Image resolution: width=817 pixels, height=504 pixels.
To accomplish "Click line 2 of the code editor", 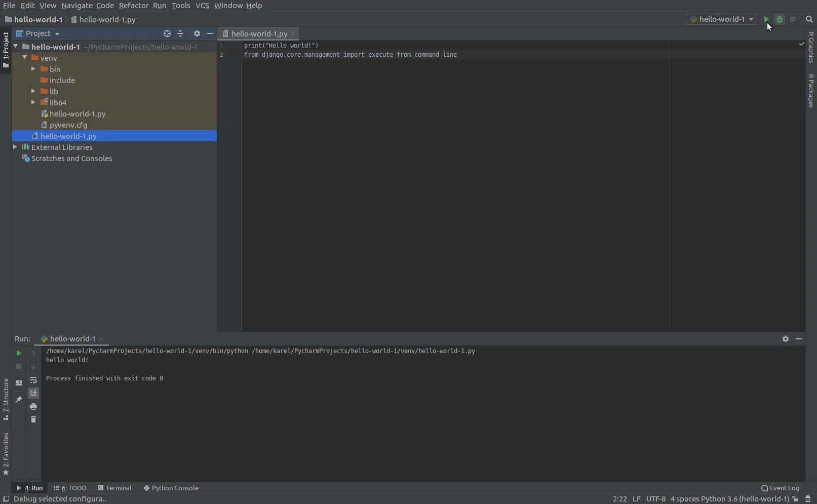I will click(x=351, y=55).
